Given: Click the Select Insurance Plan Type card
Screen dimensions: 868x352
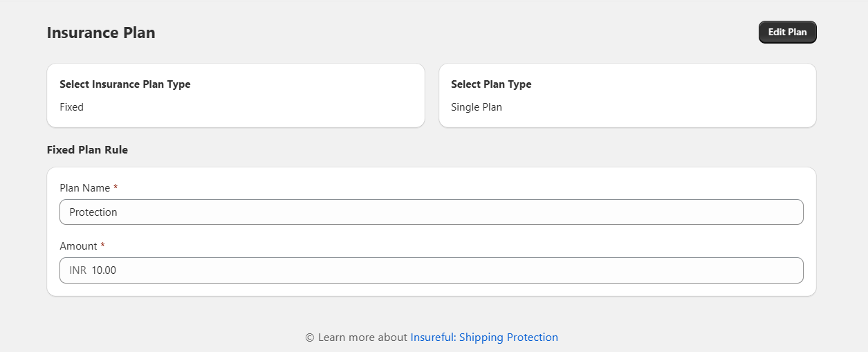Looking at the screenshot, I should click(235, 95).
